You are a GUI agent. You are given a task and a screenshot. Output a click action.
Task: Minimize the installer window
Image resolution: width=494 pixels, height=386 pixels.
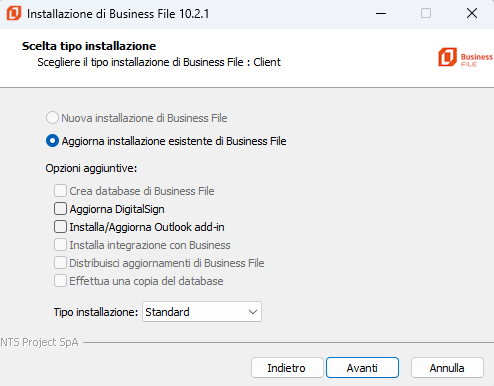tap(381, 13)
